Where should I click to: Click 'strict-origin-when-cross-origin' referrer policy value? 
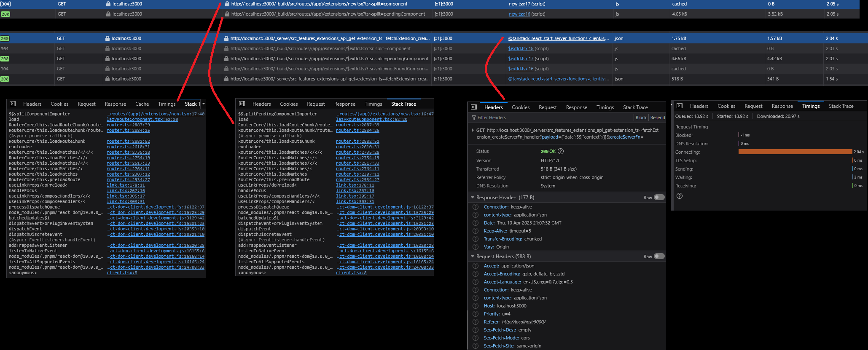click(572, 177)
